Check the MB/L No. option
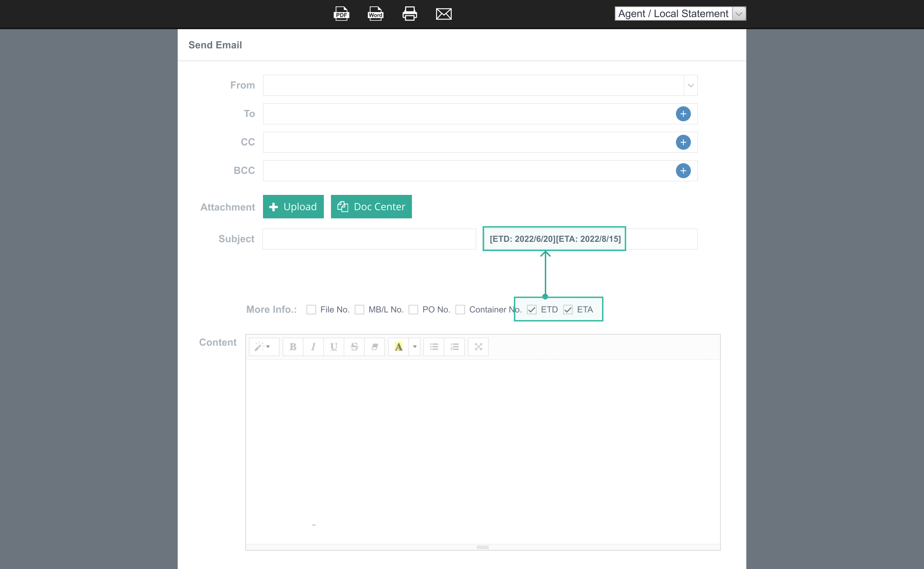Image resolution: width=924 pixels, height=569 pixels. pyautogui.click(x=360, y=310)
